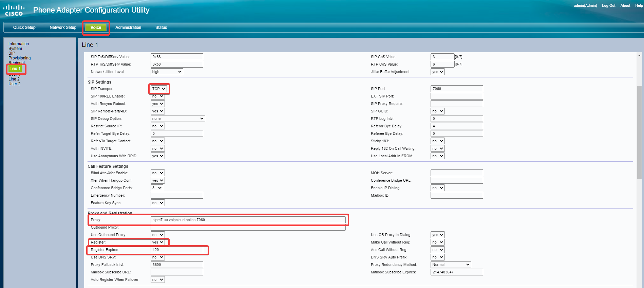Focus the Register Expires field
Viewport: 644px width, 288px height.
tap(177, 250)
